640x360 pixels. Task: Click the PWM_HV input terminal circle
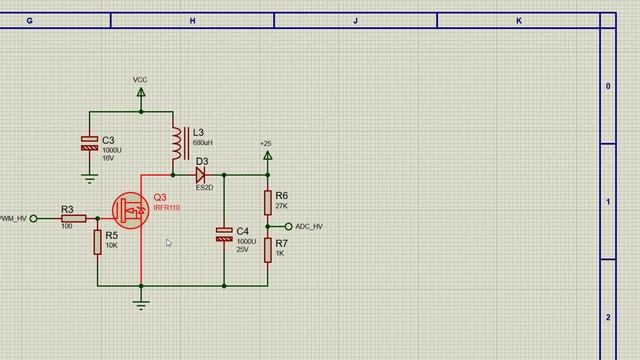[33, 219]
